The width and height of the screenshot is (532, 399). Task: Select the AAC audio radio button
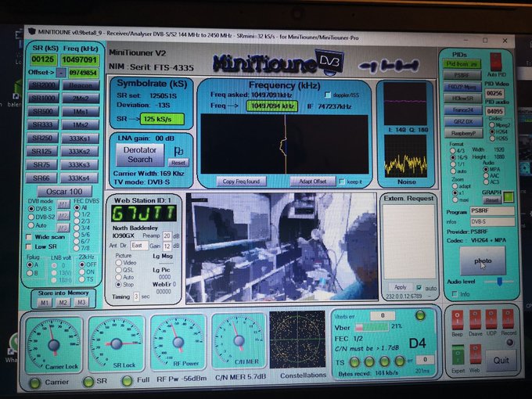[486, 176]
